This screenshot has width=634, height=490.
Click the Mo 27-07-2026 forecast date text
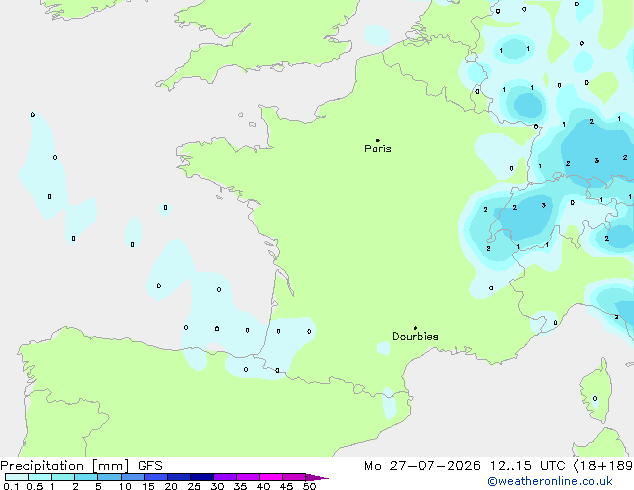click(x=422, y=466)
